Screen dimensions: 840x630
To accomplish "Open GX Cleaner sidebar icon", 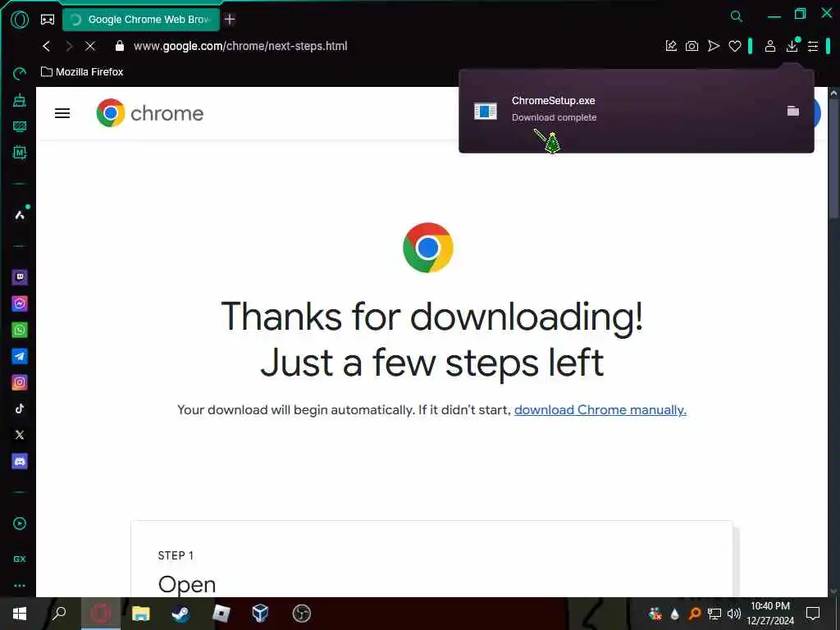I will click(x=20, y=100).
